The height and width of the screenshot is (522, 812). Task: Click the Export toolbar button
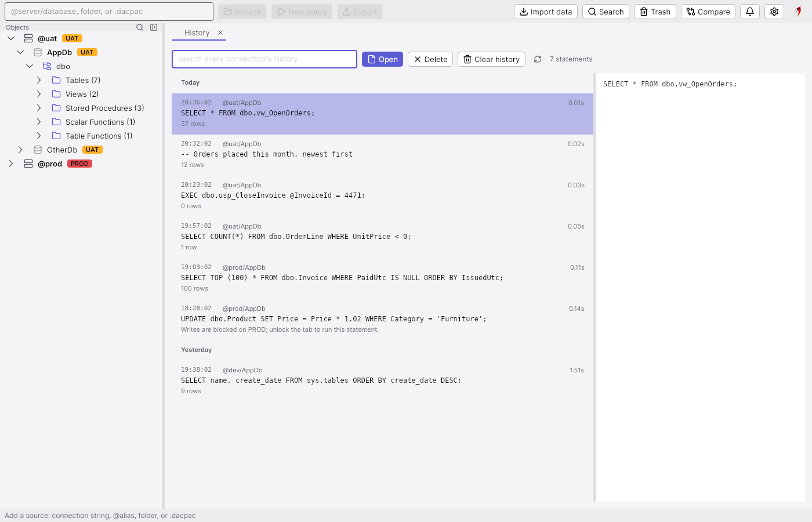pos(360,12)
